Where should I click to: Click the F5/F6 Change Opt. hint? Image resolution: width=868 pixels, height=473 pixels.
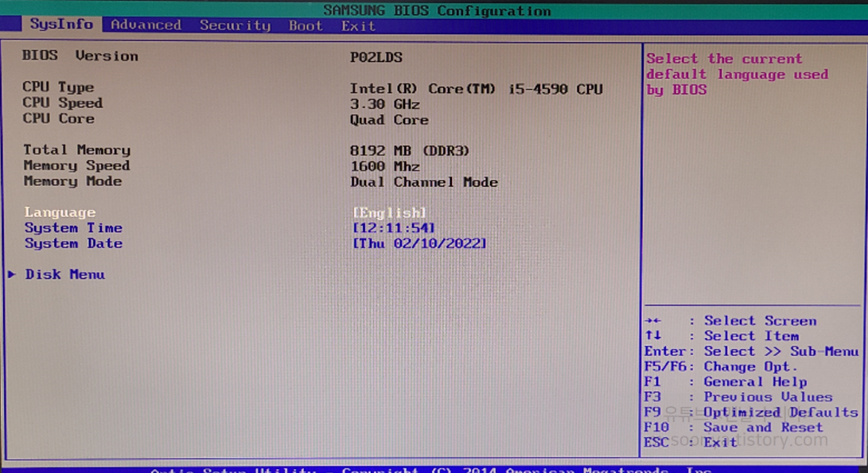coord(721,366)
